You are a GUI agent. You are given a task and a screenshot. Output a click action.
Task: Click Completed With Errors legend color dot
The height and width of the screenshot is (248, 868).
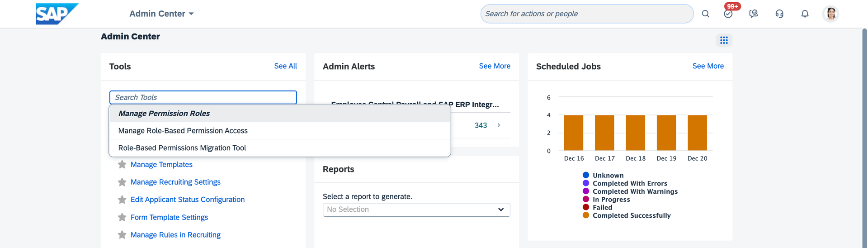pos(586,183)
